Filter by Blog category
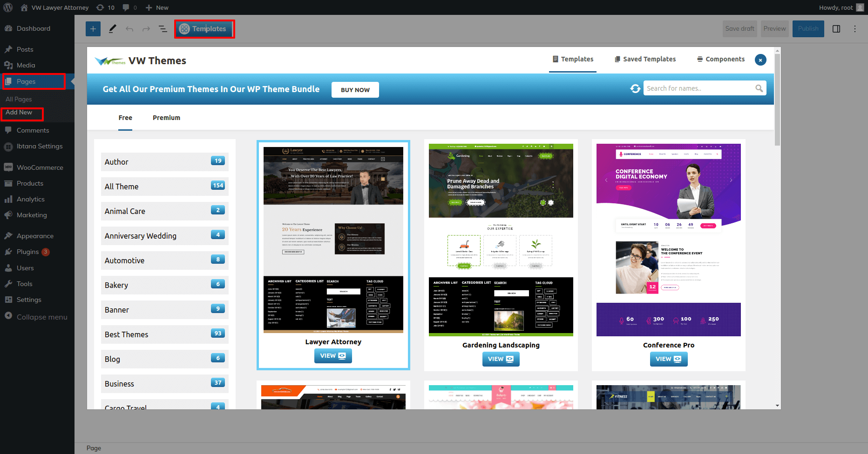This screenshot has width=868, height=454. point(165,359)
